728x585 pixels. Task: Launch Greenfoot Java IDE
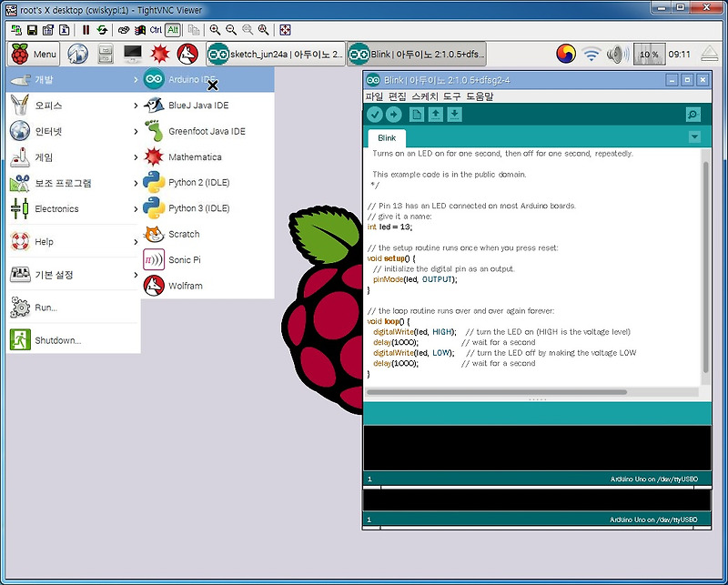pos(207,131)
